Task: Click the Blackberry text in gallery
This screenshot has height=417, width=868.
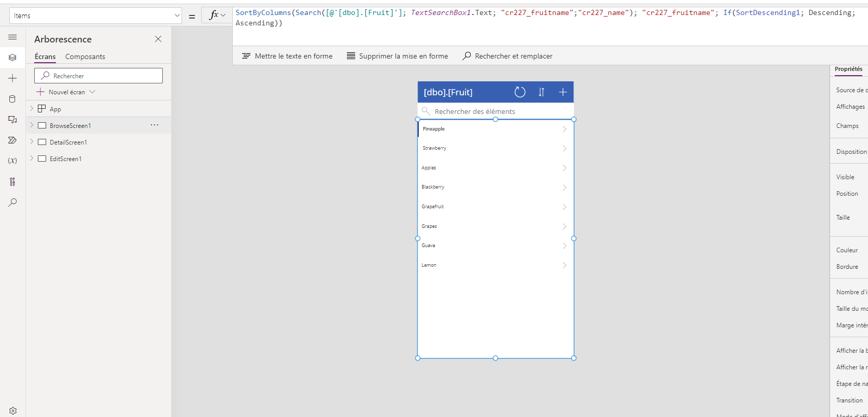Action: point(433,187)
